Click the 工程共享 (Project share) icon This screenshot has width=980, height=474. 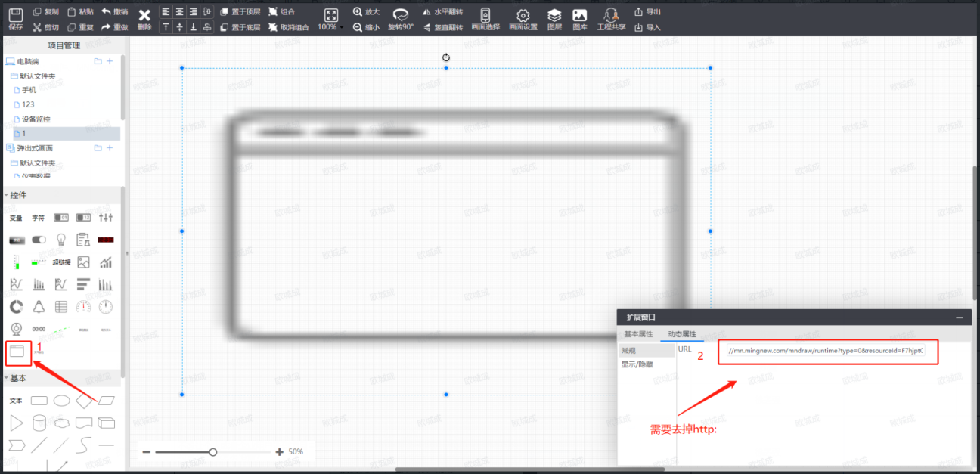[611, 18]
